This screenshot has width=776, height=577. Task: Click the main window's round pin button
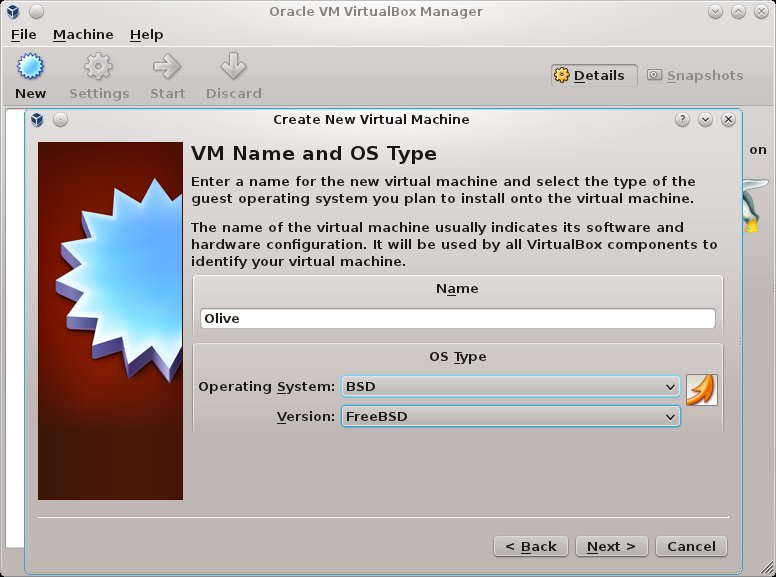[36, 11]
